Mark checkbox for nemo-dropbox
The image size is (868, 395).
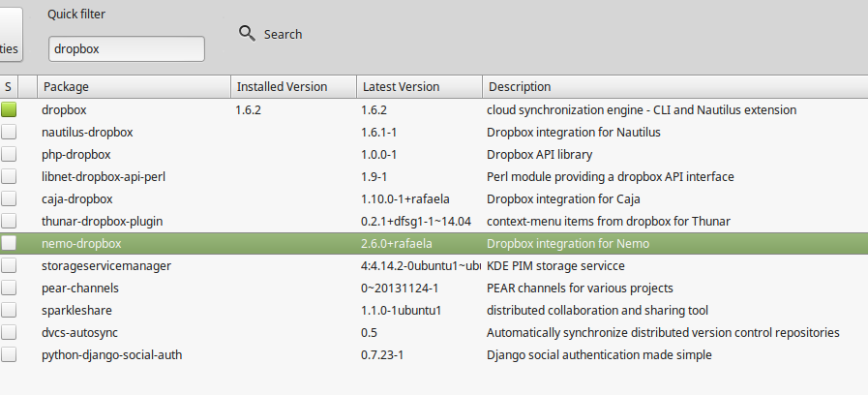[x=9, y=243]
